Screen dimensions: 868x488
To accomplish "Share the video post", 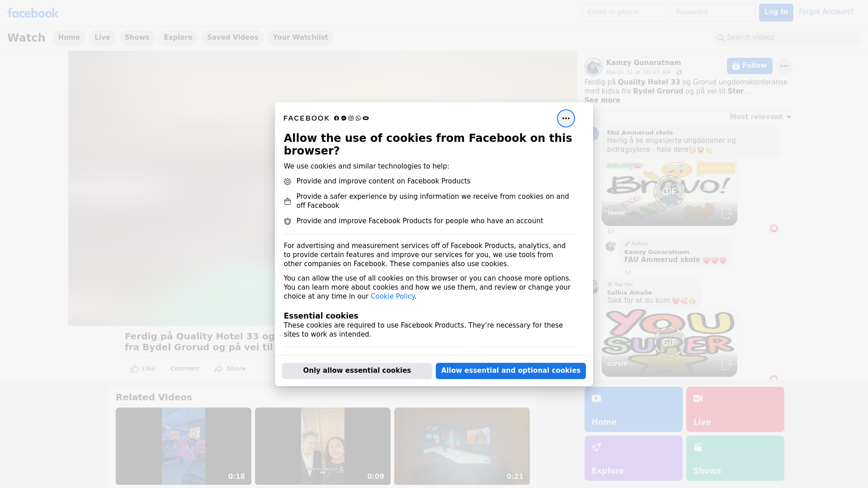I will click(x=230, y=369).
